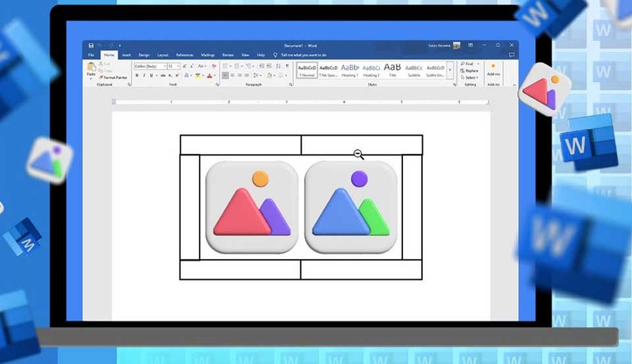Apply yellow text highlight color
Image resolution: width=632 pixels, height=364 pixels.
198,75
